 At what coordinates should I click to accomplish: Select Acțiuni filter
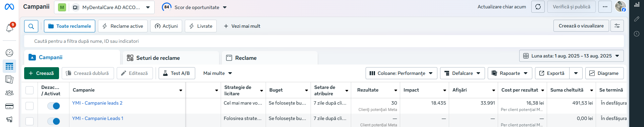(166, 26)
